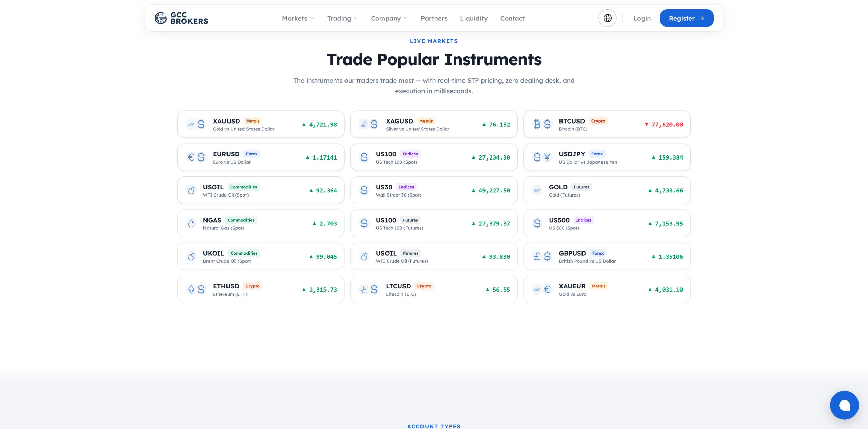Expand the Company menu
This screenshot has height=429, width=868.
click(389, 18)
